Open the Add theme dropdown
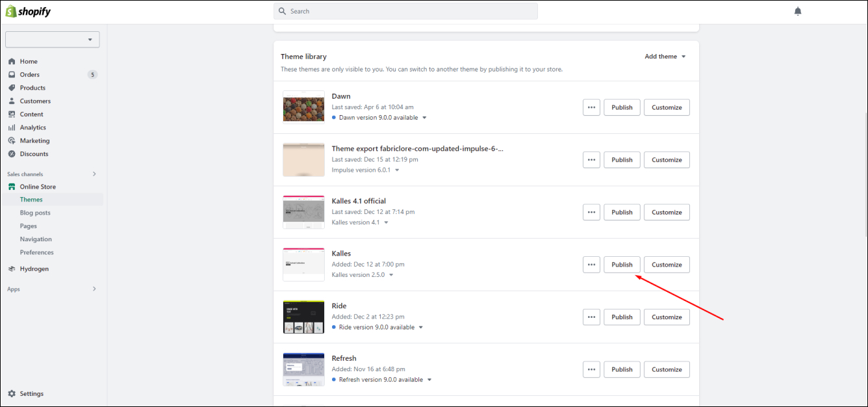 click(x=665, y=57)
